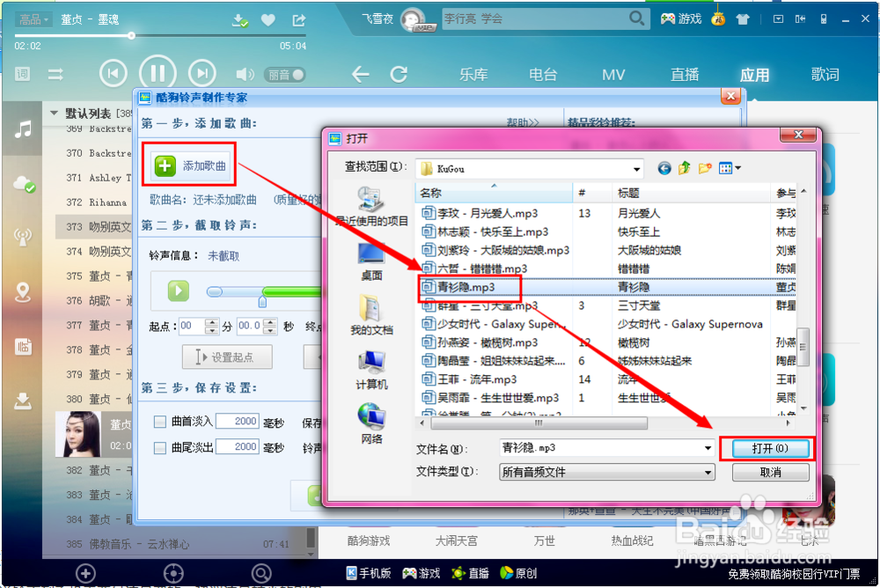Open the 歌词 tab
The image size is (880, 588).
[825, 75]
